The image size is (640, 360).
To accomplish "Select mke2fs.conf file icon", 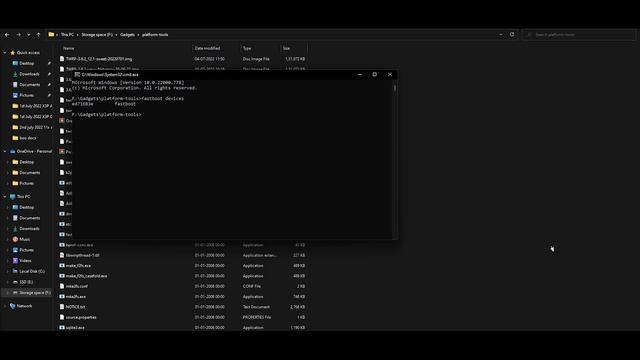I will (x=62, y=286).
